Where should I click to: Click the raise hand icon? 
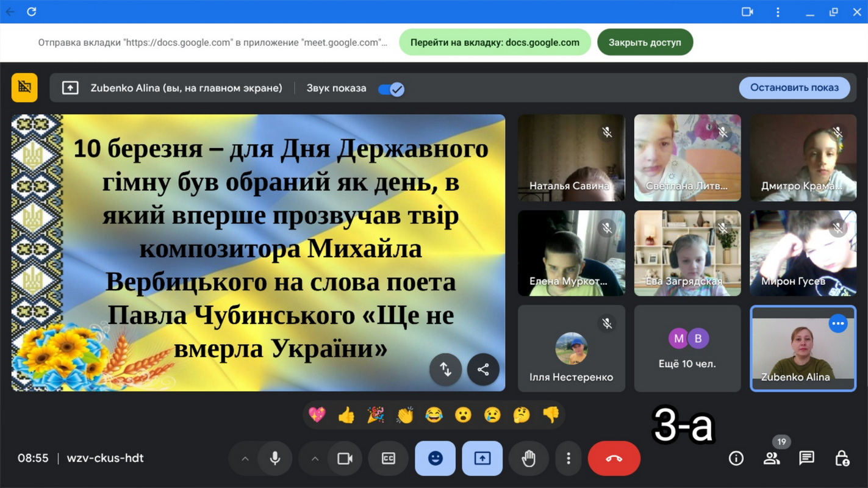[528, 458]
